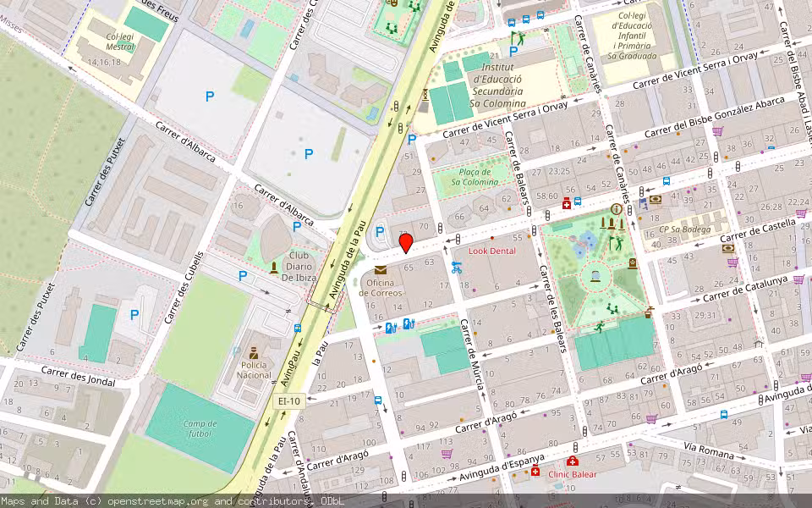
Task: Click the shopping cart after the Carrer de Catalunya label
Action: [798, 280]
